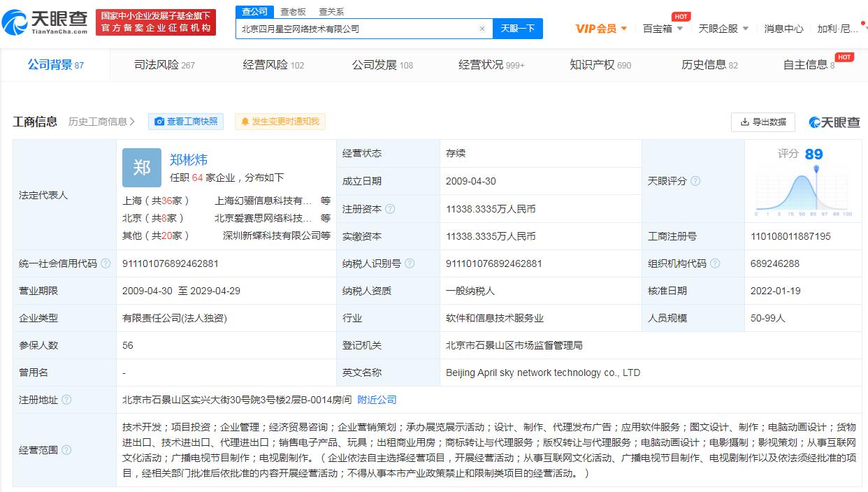This screenshot has height=492, width=868.
Task: Expand 历史工商信息 section
Action: pos(102,122)
